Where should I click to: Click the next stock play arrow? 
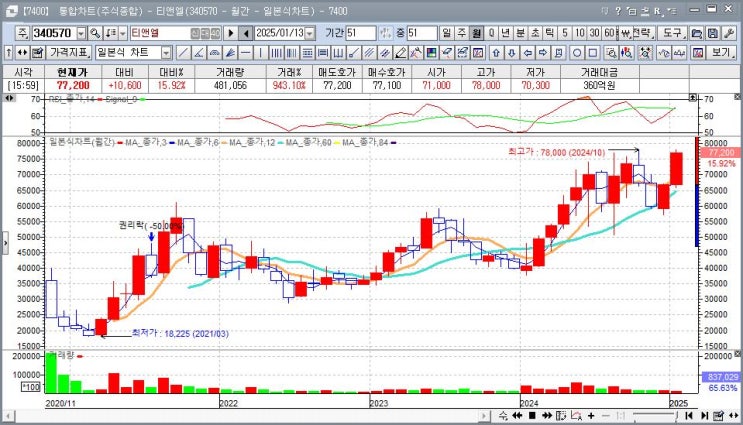click(x=231, y=33)
